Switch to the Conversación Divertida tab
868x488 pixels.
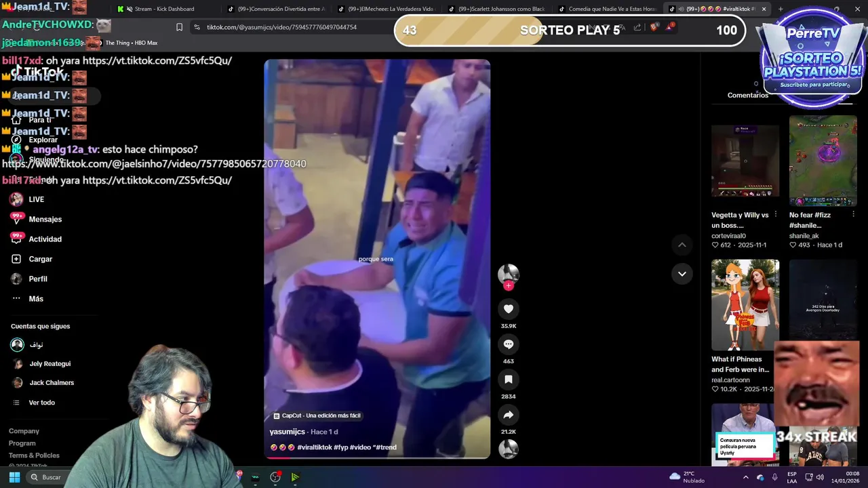pyautogui.click(x=276, y=9)
